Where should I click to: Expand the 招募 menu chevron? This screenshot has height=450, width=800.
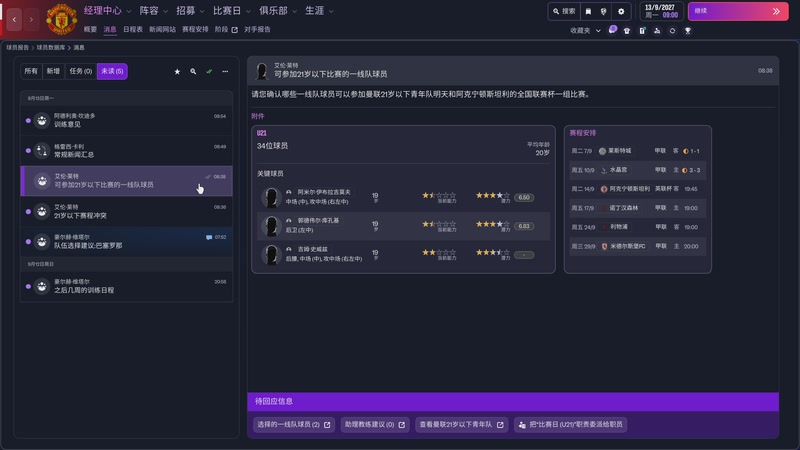[202, 11]
